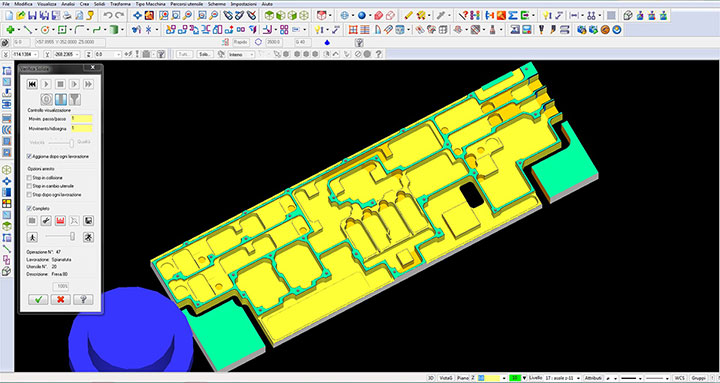
Task: Expand the rectangle tool dropdown arrow
Action: click(x=70, y=30)
